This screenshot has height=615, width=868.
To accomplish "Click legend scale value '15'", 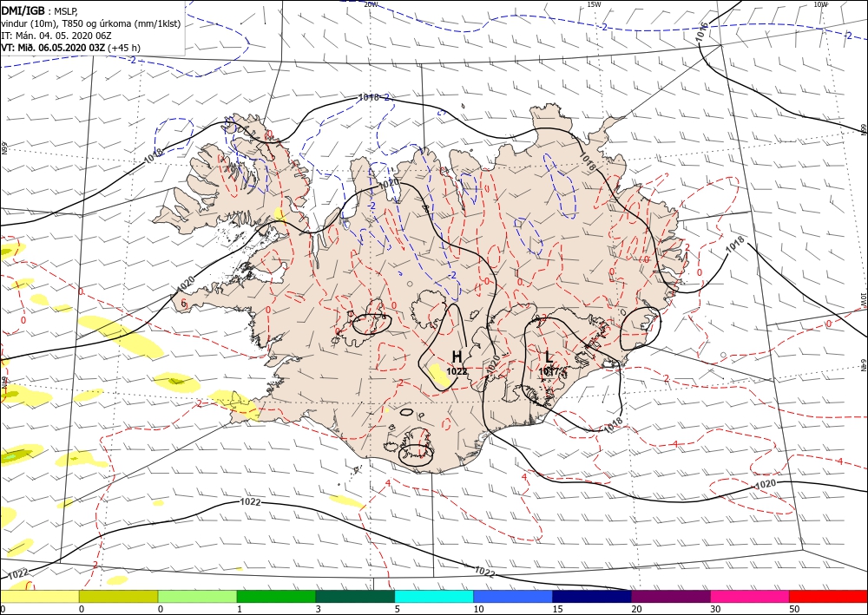I will coord(557,609).
